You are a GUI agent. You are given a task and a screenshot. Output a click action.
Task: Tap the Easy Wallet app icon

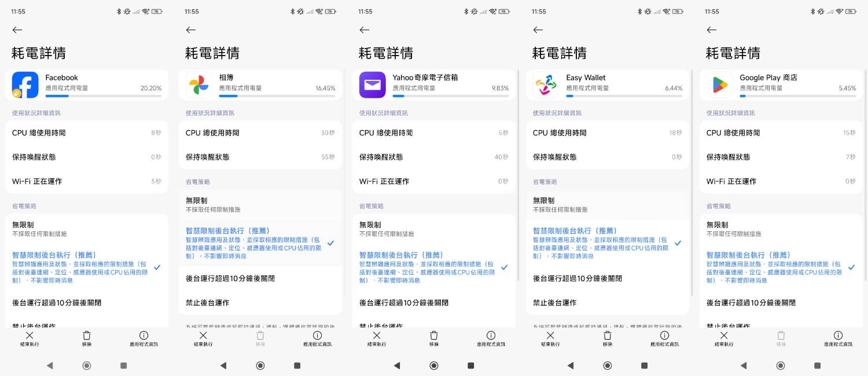pyautogui.click(x=546, y=85)
